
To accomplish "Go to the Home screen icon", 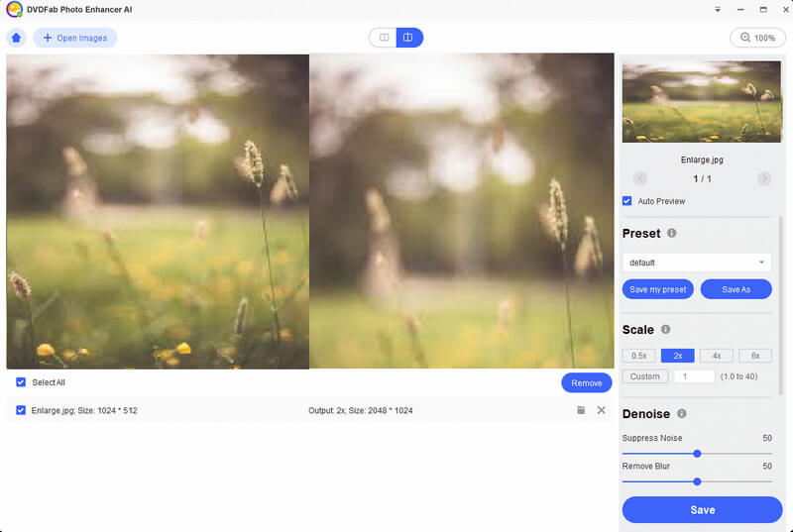I will click(x=16, y=38).
